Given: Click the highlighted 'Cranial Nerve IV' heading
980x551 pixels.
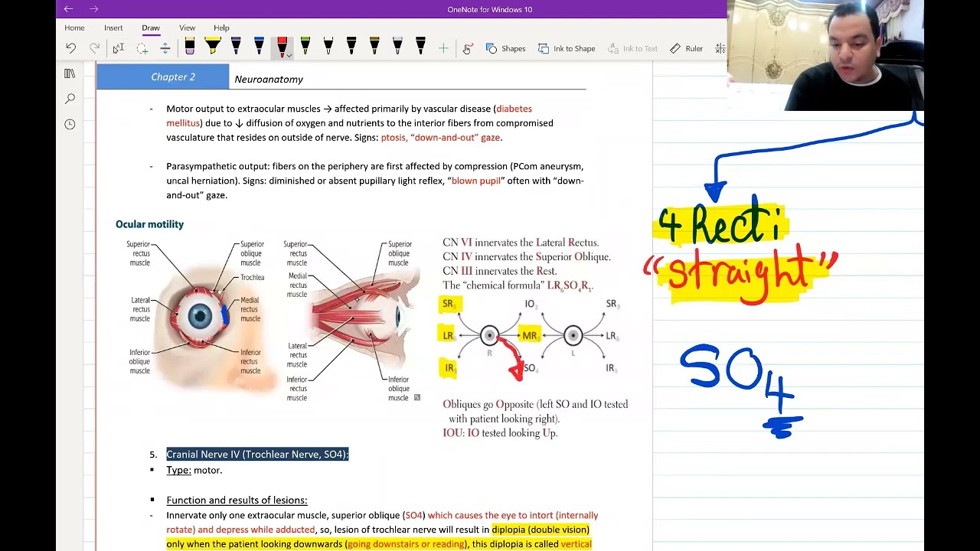Looking at the screenshot, I should pyautogui.click(x=257, y=455).
